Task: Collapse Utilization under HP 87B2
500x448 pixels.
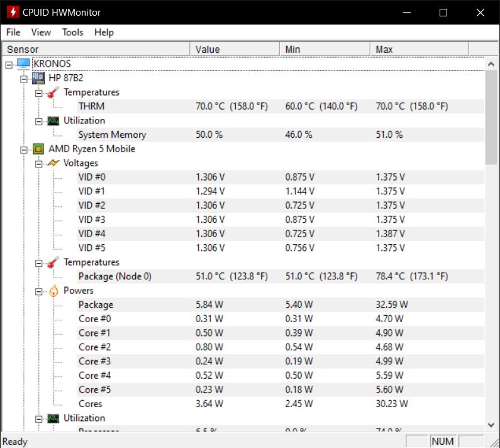Action: click(x=38, y=122)
